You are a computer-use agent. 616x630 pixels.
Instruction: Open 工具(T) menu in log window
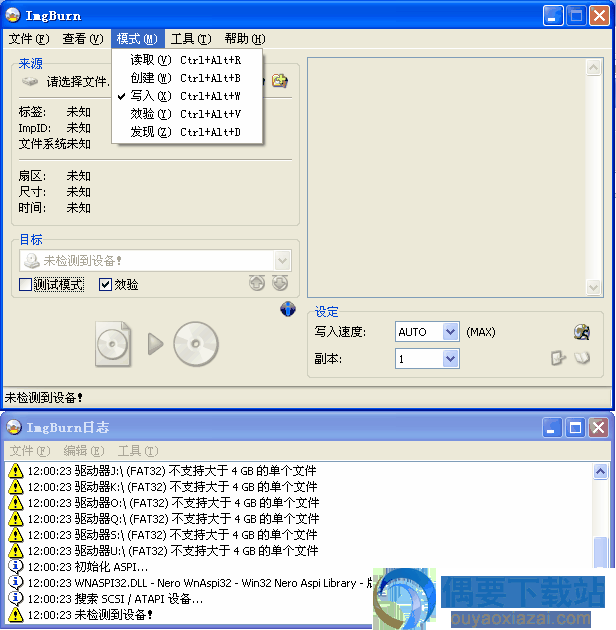[138, 451]
